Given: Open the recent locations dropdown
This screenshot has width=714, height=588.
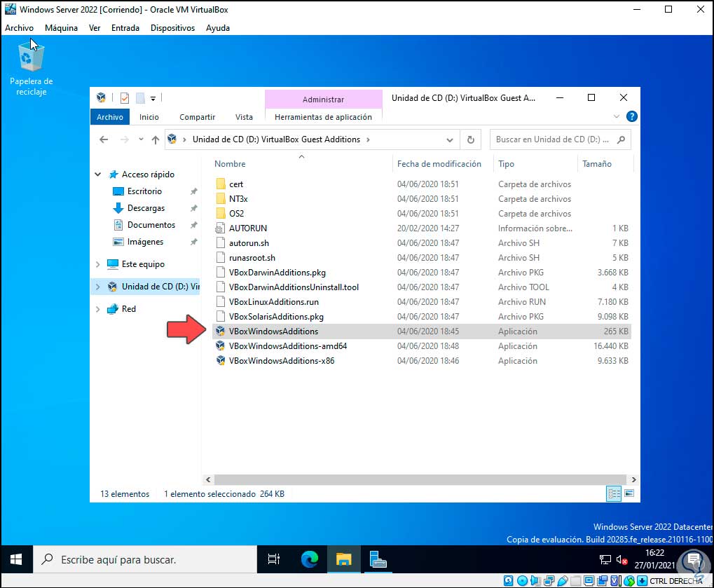Looking at the screenshot, I should [x=141, y=139].
